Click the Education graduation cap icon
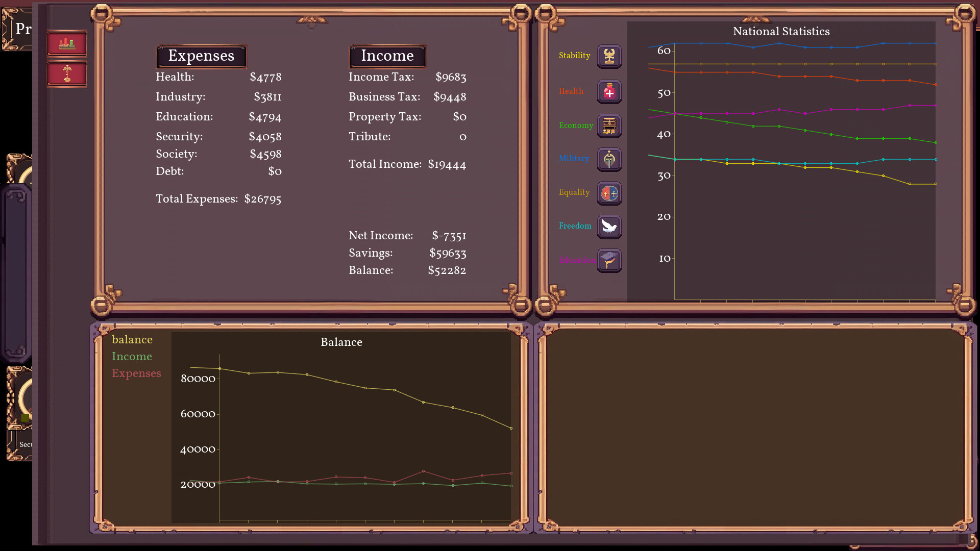The height and width of the screenshot is (551, 980). click(x=609, y=261)
